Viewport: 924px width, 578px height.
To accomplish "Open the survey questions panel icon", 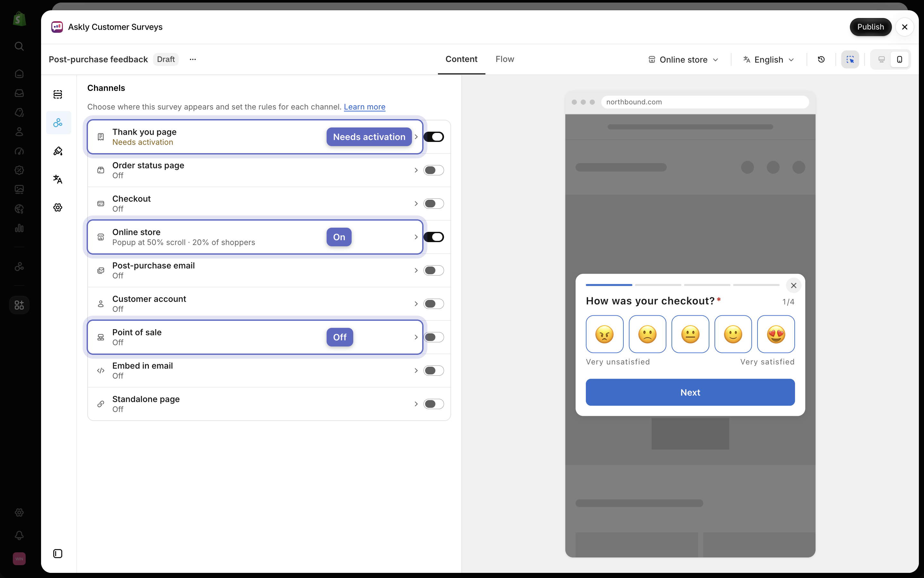I will 58,94.
